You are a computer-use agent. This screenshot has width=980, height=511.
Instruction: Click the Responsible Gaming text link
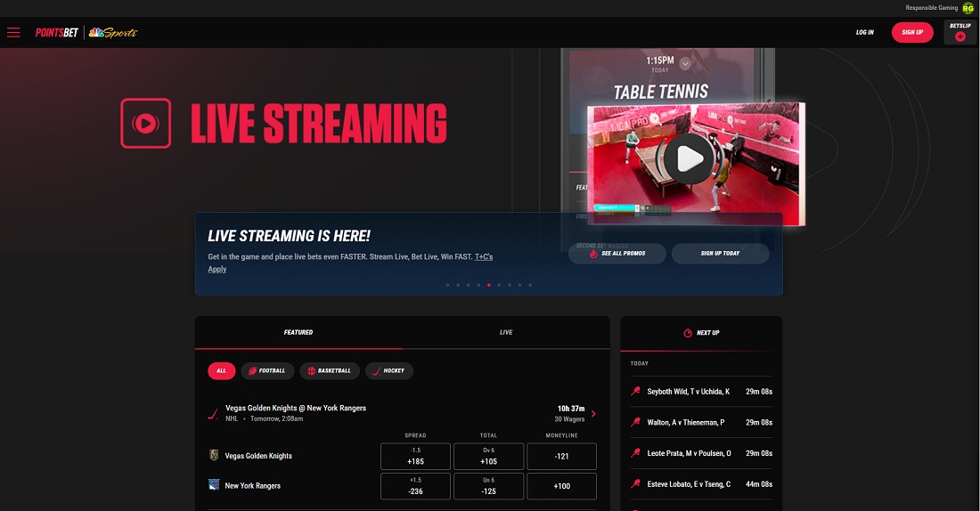pos(931,8)
